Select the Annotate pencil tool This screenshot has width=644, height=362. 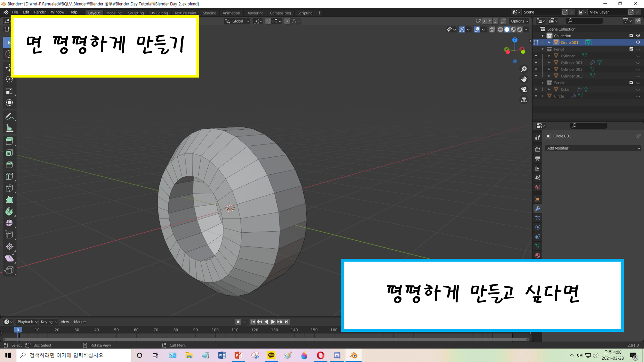[9, 116]
